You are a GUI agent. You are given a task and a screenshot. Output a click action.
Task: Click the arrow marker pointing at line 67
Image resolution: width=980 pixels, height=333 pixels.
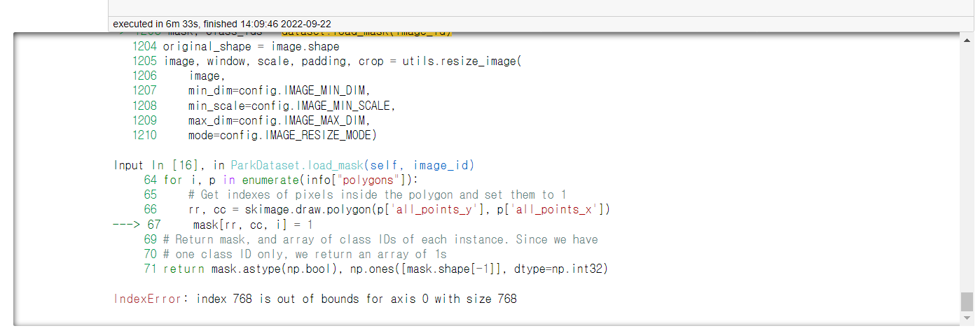click(129, 225)
